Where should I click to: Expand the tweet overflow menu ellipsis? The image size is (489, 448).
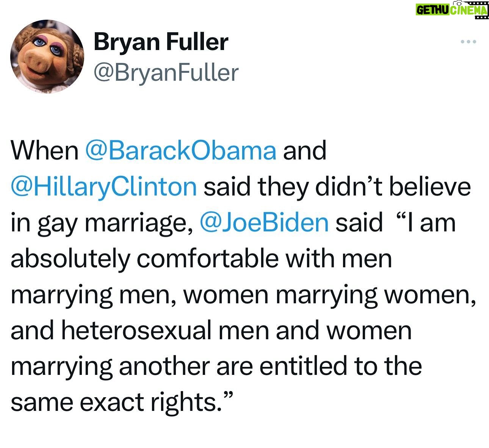468,42
